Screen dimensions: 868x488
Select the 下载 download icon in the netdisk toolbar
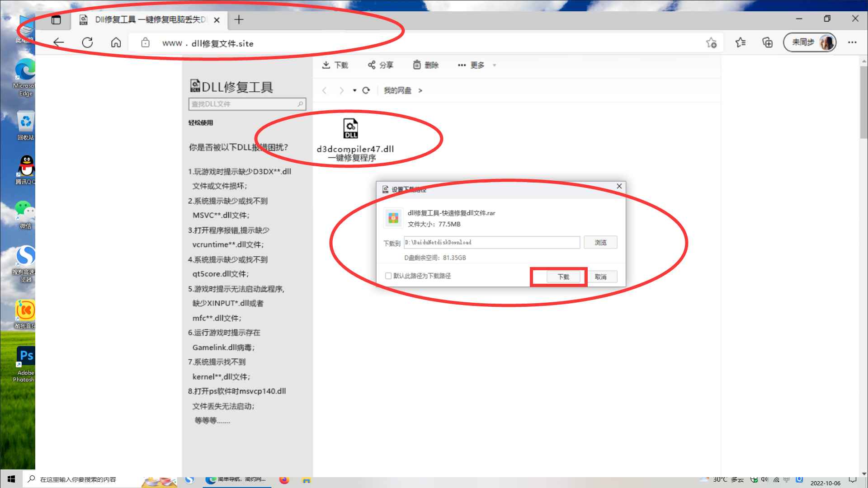point(326,65)
